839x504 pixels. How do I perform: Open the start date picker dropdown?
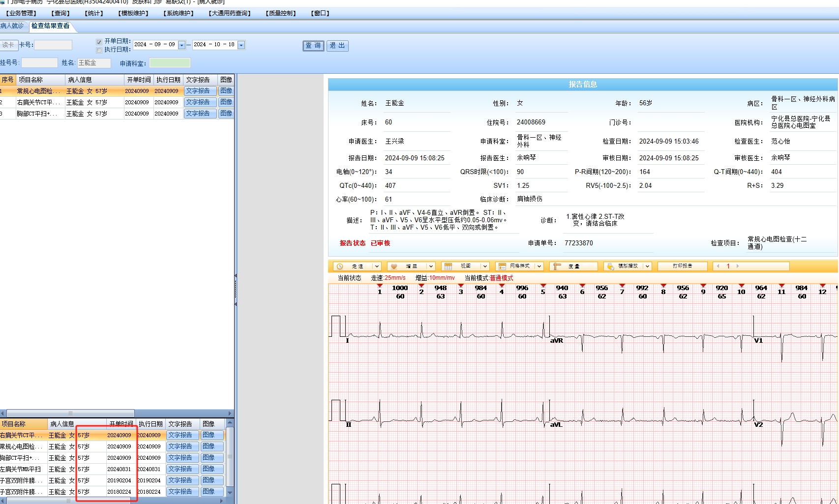click(181, 45)
